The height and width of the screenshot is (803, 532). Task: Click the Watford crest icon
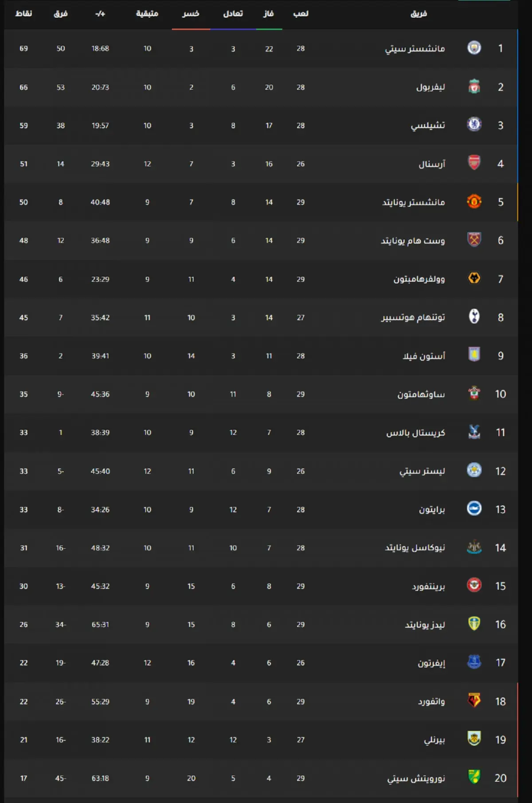coord(474,701)
